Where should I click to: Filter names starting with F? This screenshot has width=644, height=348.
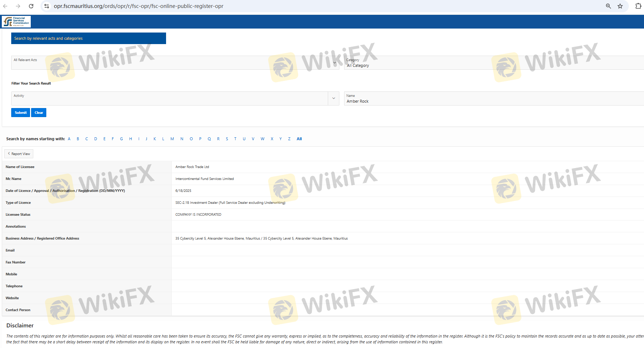tap(113, 139)
